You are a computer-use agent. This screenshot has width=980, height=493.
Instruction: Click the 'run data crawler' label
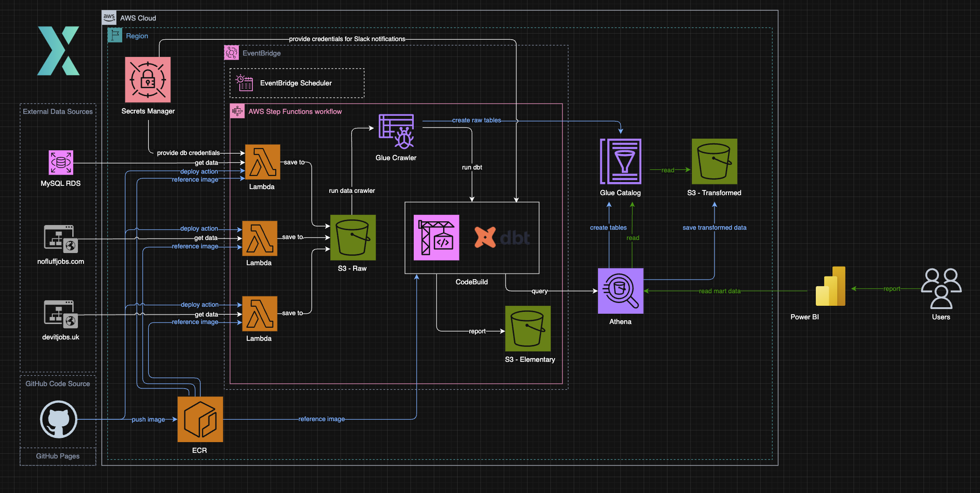[x=352, y=190]
